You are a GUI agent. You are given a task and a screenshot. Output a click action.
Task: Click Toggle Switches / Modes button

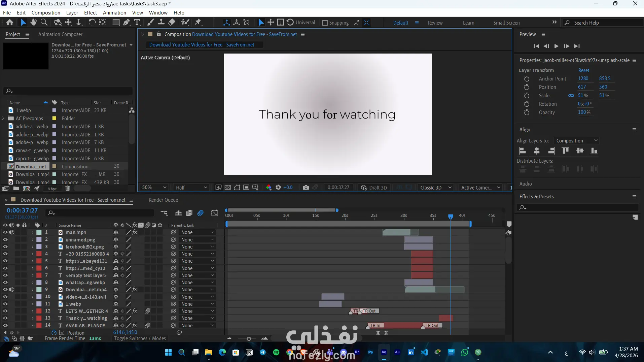[x=140, y=338]
